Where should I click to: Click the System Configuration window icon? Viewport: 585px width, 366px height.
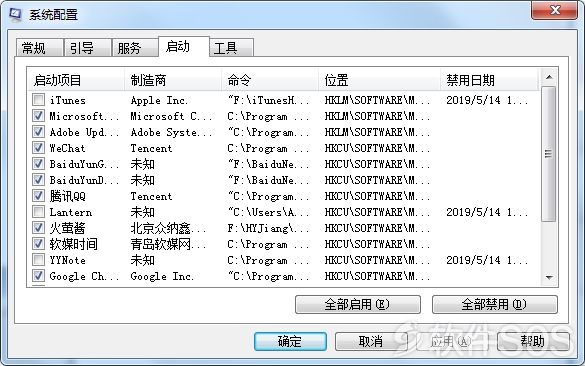coord(15,14)
